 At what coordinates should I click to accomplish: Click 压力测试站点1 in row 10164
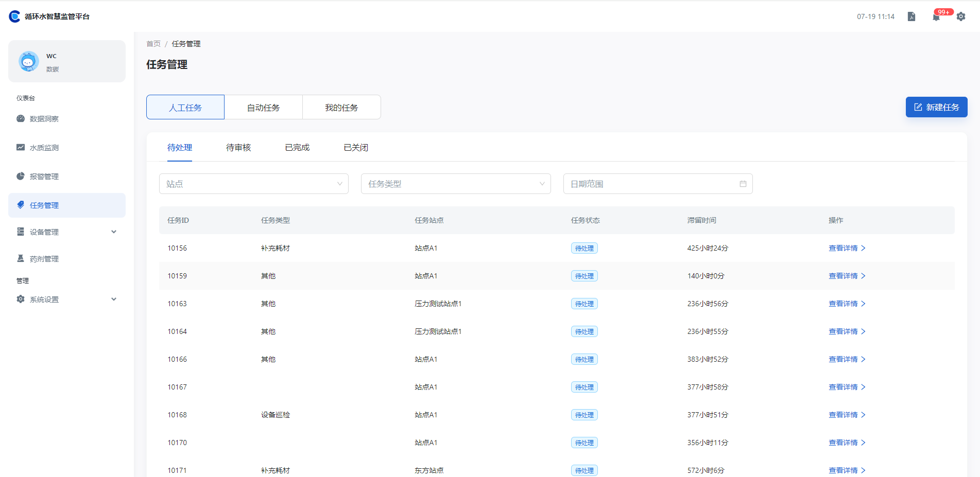tap(438, 331)
